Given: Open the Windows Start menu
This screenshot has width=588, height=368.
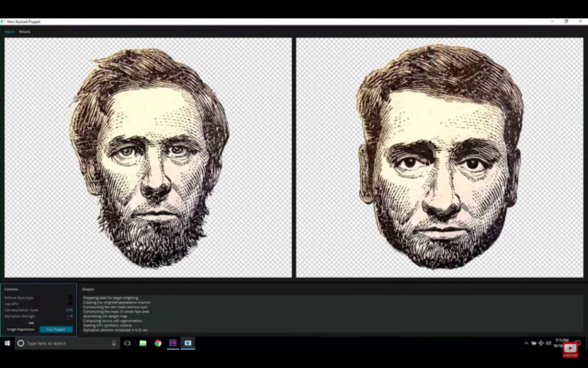Looking at the screenshot, I should 7,343.
